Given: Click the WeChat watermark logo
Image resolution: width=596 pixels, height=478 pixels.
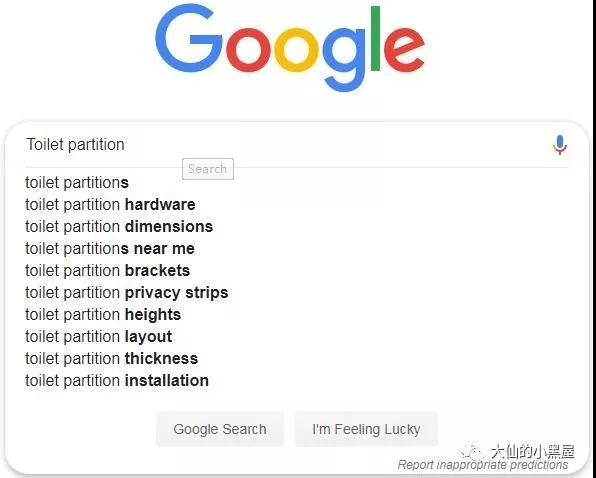Looking at the screenshot, I should click(471, 451).
